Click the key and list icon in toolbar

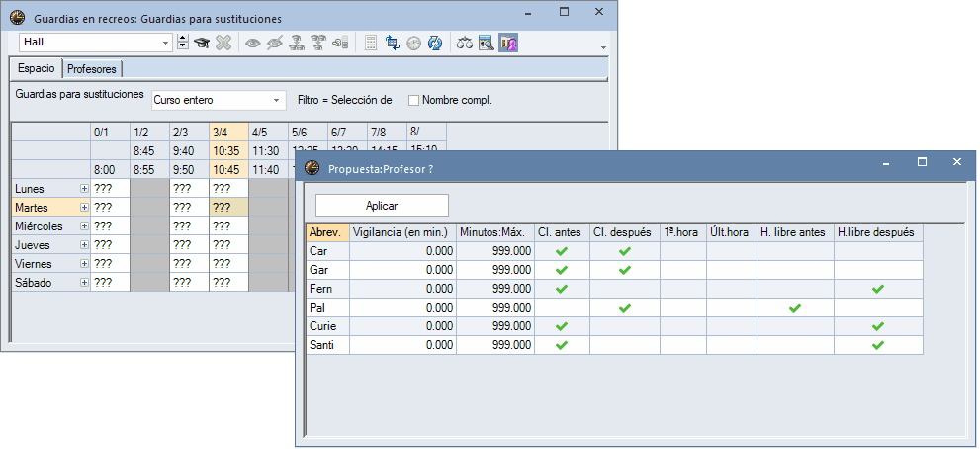click(x=340, y=43)
